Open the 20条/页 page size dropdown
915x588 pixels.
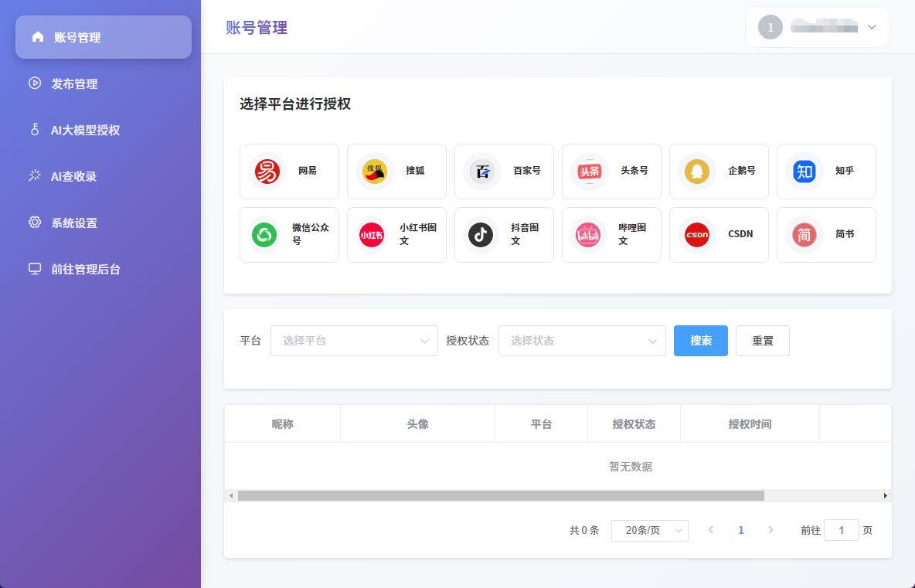pyautogui.click(x=649, y=530)
